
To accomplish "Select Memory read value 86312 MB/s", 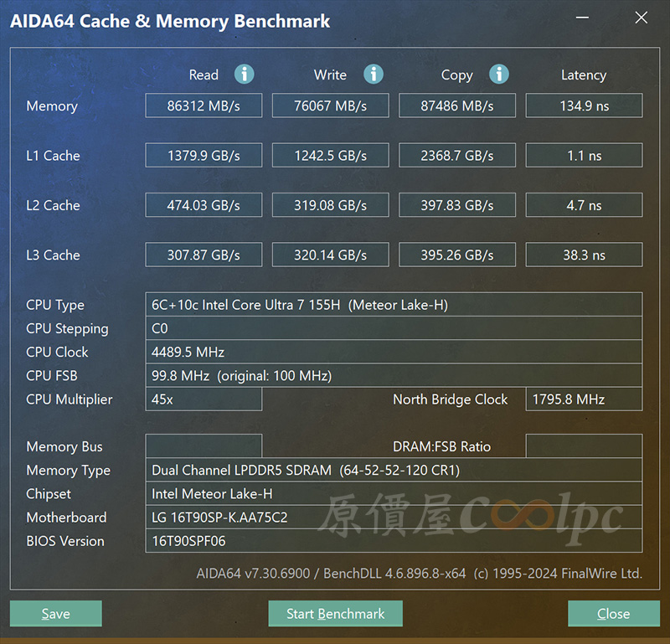I will [204, 106].
